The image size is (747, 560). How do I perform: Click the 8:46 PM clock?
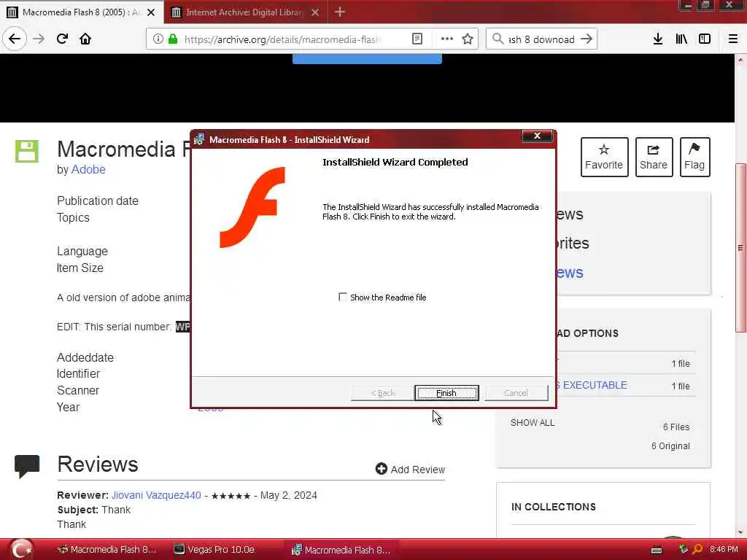(x=724, y=550)
